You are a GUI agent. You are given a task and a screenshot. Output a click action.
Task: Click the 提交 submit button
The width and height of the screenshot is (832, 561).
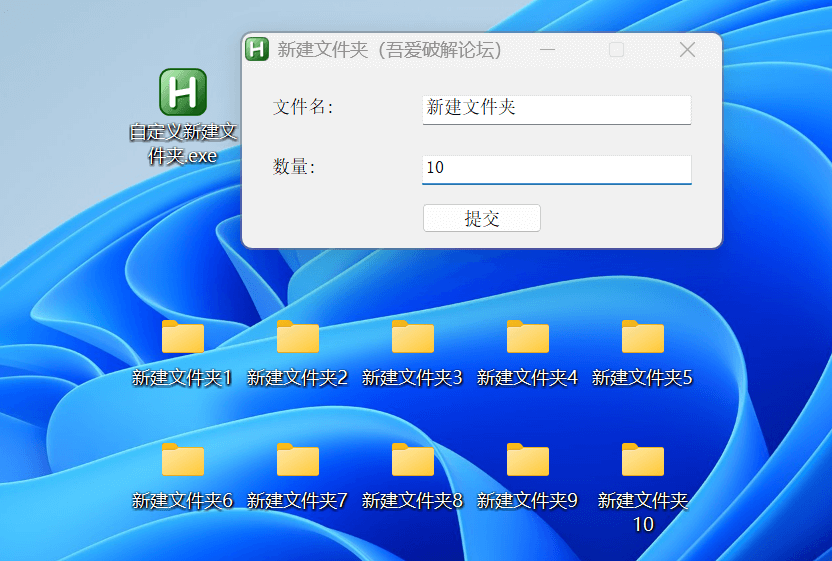(482, 218)
